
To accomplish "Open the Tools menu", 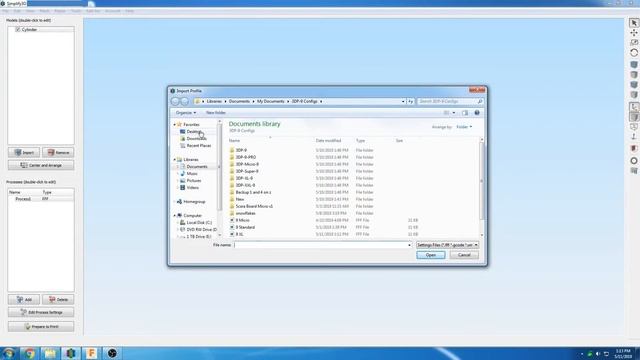I will pyautogui.click(x=76, y=11).
